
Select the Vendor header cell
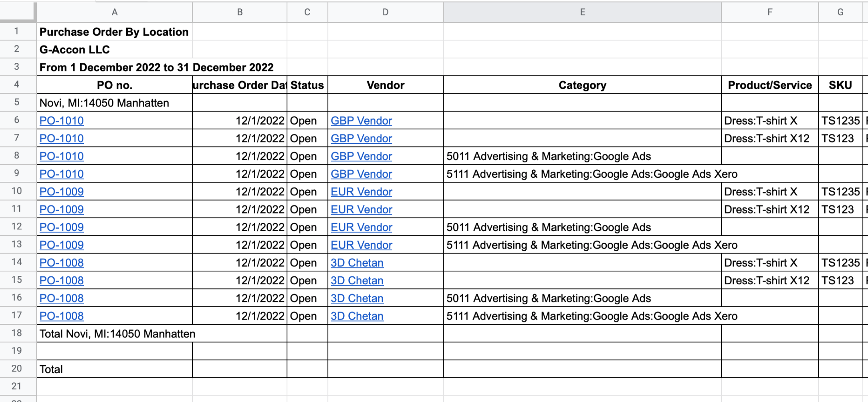385,85
